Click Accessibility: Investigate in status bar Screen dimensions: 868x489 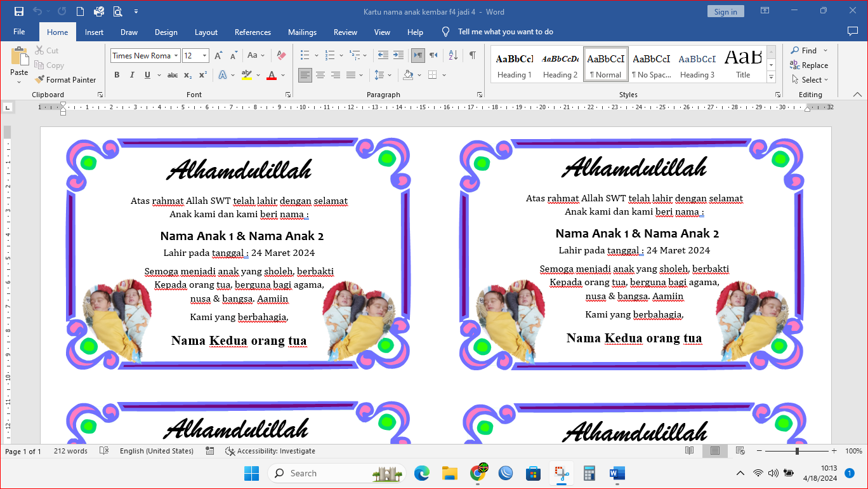coord(270,451)
